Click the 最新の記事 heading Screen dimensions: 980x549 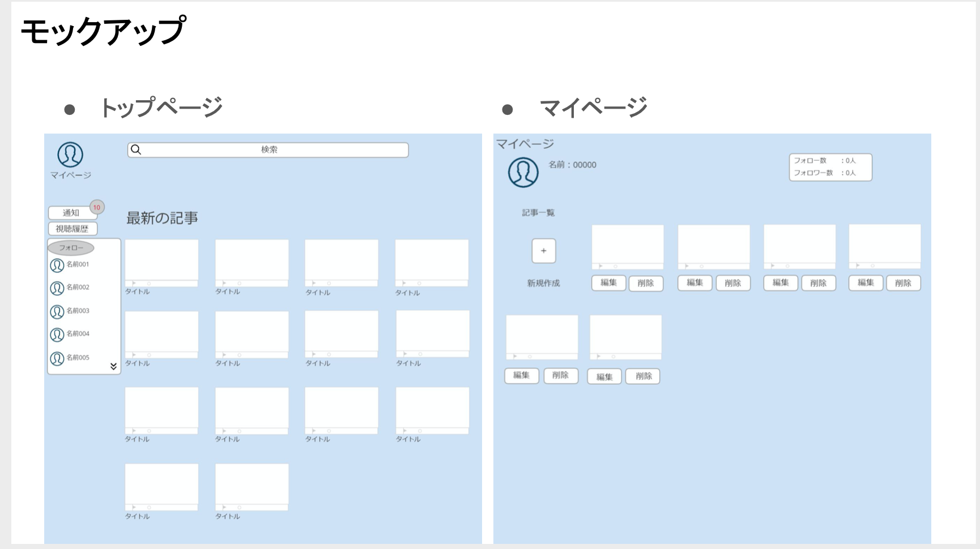pyautogui.click(x=162, y=218)
